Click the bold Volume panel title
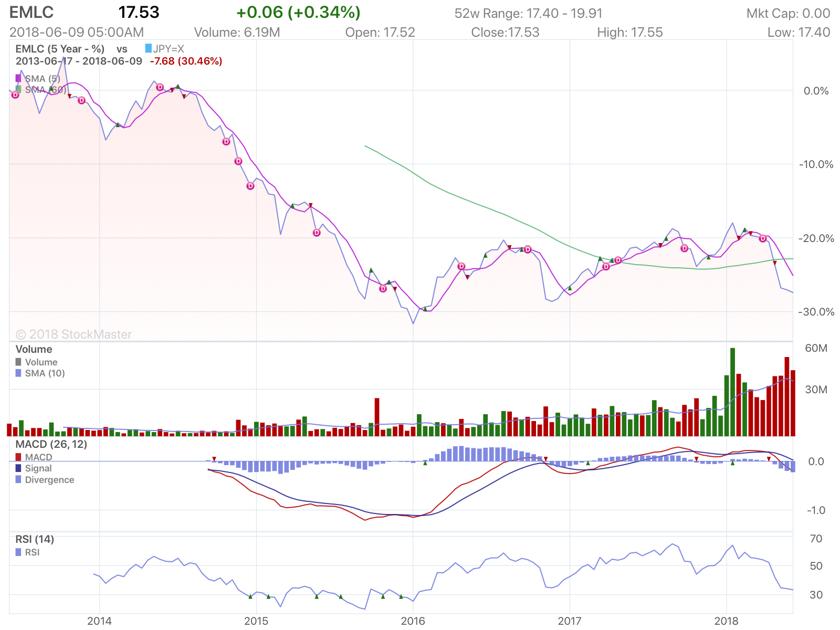The height and width of the screenshot is (630, 840). click(34, 349)
